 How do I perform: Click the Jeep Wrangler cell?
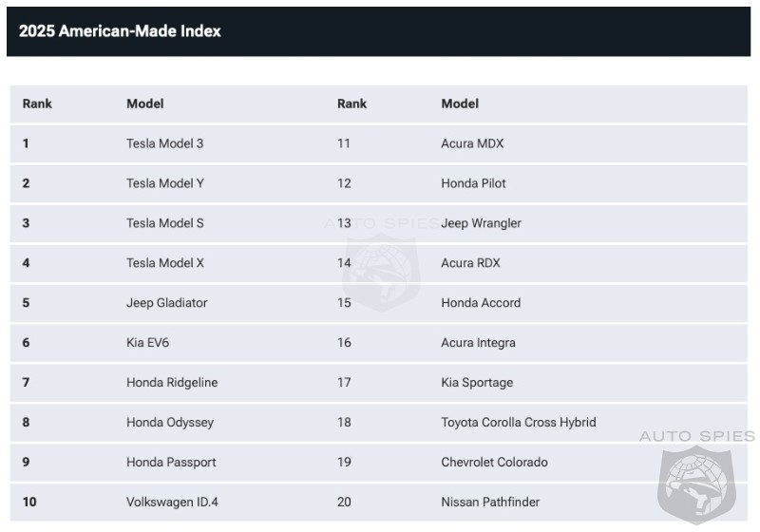[481, 223]
